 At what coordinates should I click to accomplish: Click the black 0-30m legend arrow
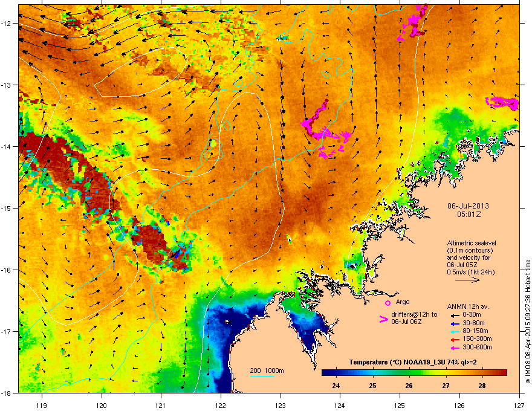[x=455, y=315]
